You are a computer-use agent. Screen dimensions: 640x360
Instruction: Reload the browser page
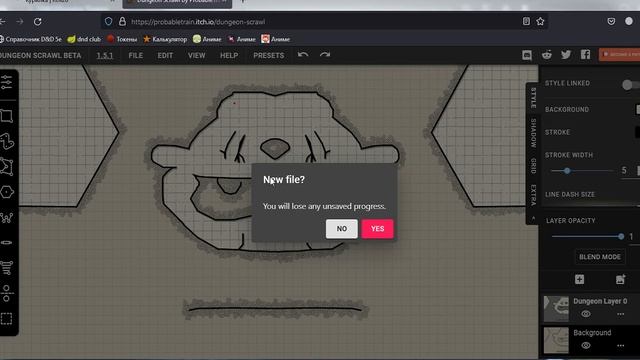pyautogui.click(x=38, y=22)
